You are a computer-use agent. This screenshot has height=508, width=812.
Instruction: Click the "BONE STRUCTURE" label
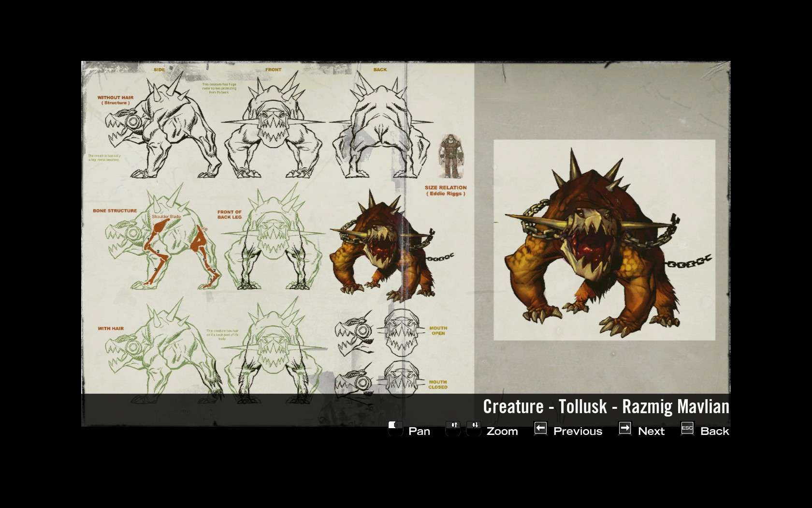click(x=115, y=211)
